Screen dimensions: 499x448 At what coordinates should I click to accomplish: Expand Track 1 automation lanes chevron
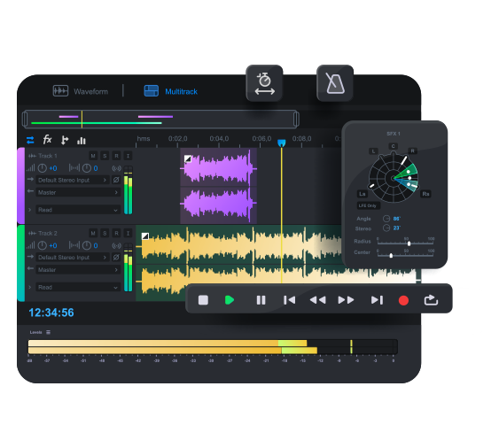[x=29, y=210]
